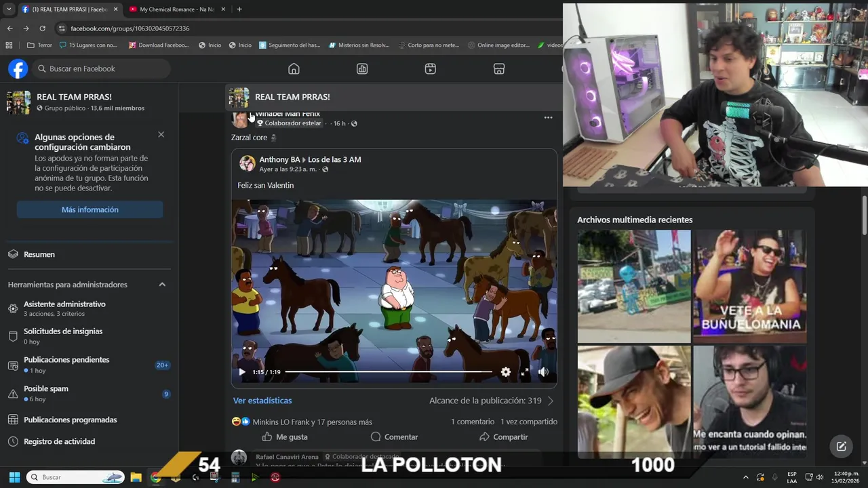Open the 1 comentario count
Image resolution: width=868 pixels, height=488 pixels.
point(473,422)
